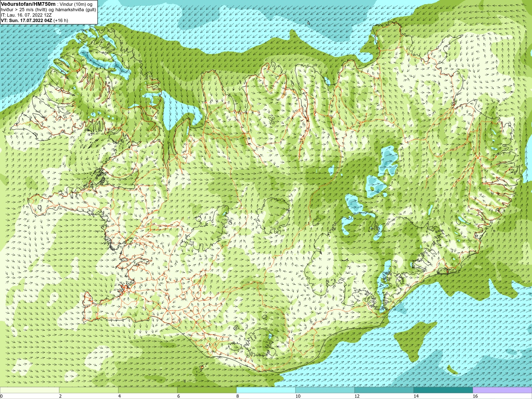Click the 'hámarkshviða (gult)' header text
Image resolution: width=532 pixels, height=399 pixels.
(x=76, y=10)
